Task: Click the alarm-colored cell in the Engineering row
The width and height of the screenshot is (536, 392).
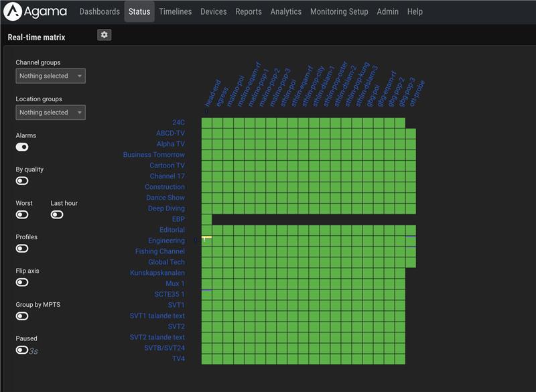Action: 205,239
